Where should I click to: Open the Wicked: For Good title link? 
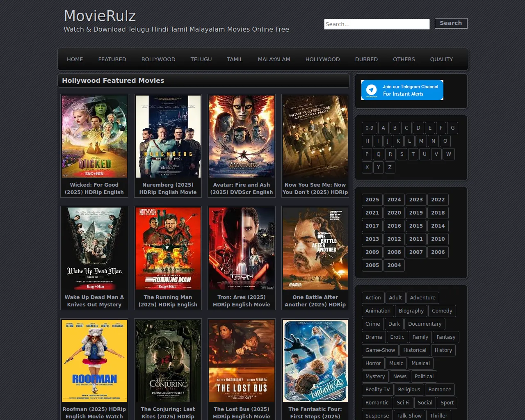(94, 189)
